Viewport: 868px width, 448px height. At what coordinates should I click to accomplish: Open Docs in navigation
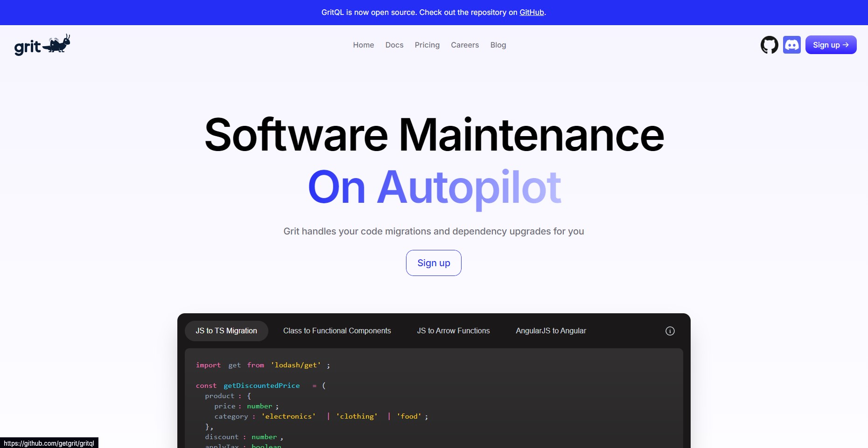pyautogui.click(x=394, y=45)
